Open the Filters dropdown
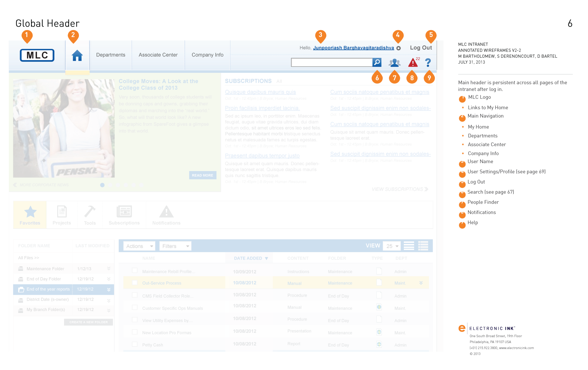The height and width of the screenshot is (370, 588). click(175, 246)
